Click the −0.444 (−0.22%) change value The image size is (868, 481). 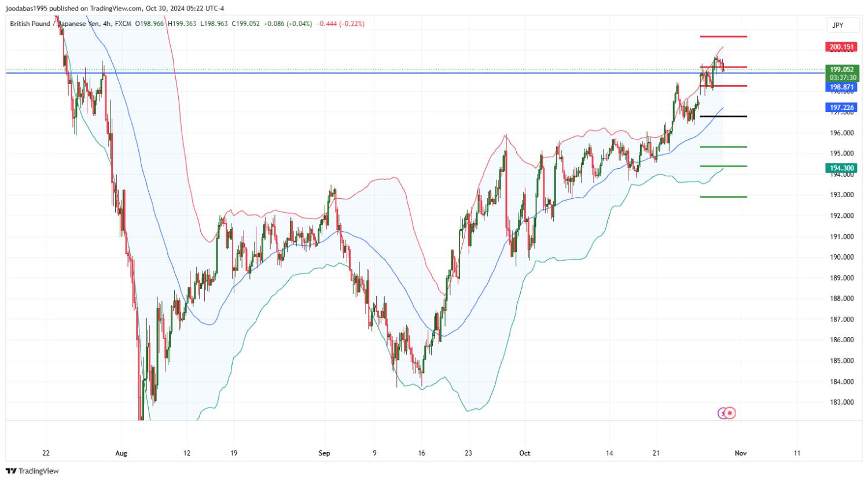[341, 24]
